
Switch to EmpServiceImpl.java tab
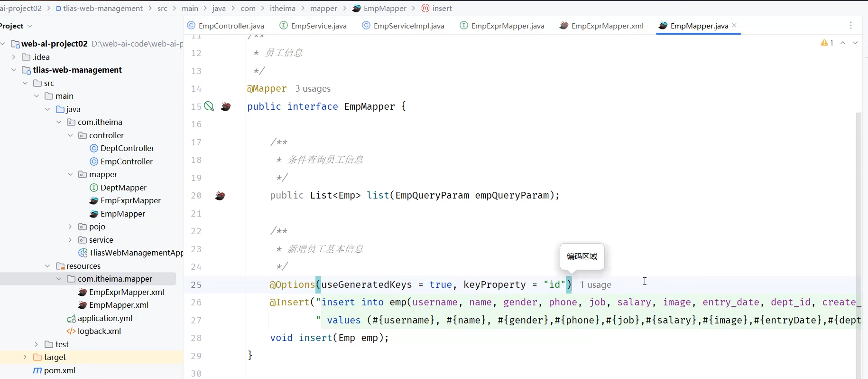point(403,26)
